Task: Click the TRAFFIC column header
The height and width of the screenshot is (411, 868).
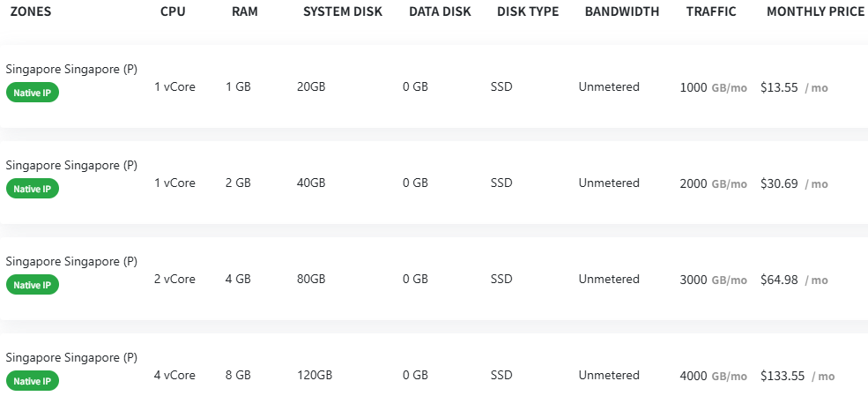Action: [711, 12]
